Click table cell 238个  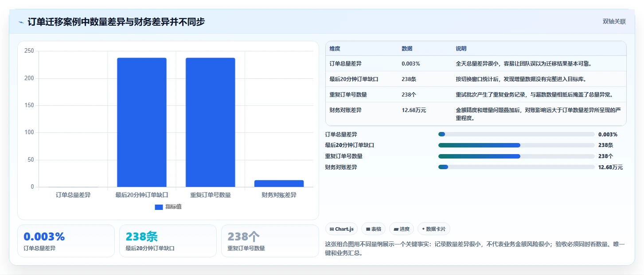click(409, 95)
